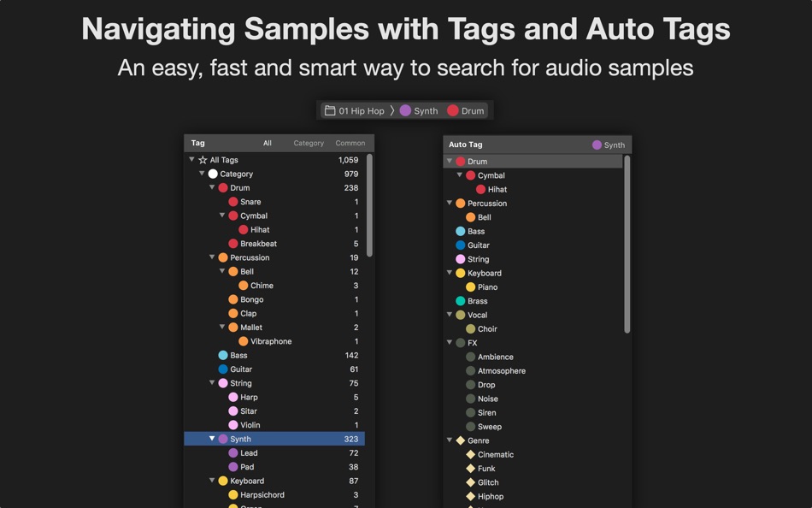Click the 142 count on the Bass row
Image resolution: width=812 pixels, height=508 pixels.
(351, 356)
